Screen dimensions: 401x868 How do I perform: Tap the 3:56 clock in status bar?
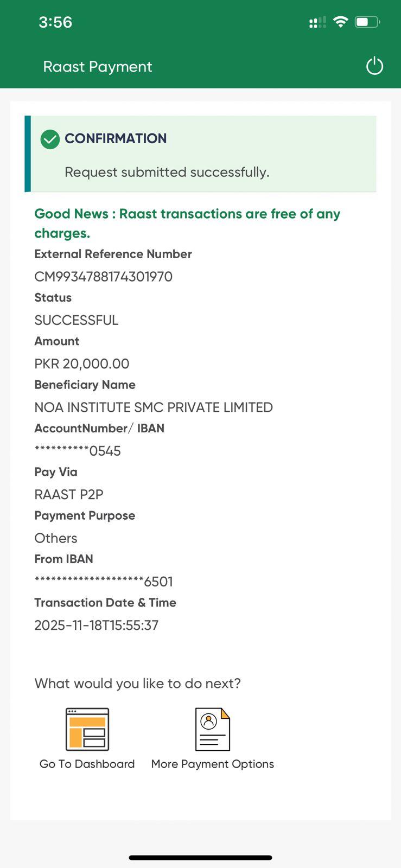[55, 22]
